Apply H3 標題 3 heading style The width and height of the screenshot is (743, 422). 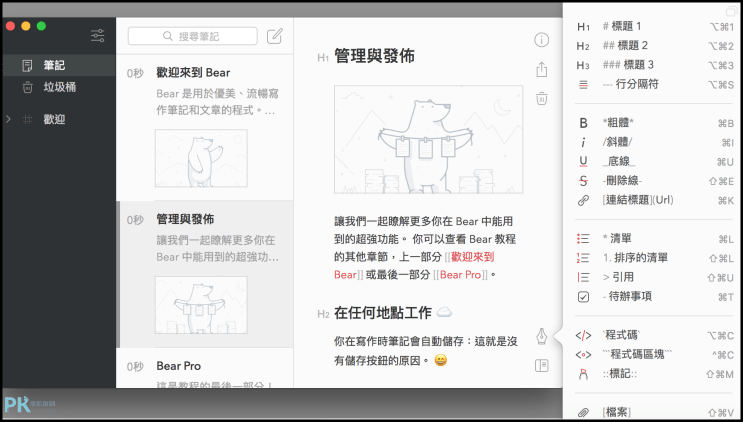583,65
